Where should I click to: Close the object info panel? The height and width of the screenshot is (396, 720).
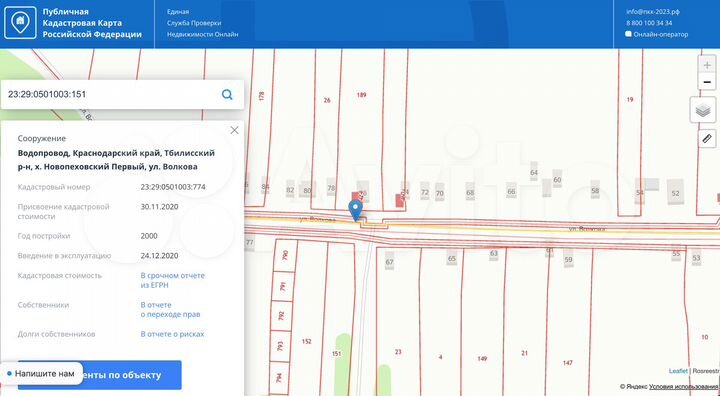tap(234, 130)
